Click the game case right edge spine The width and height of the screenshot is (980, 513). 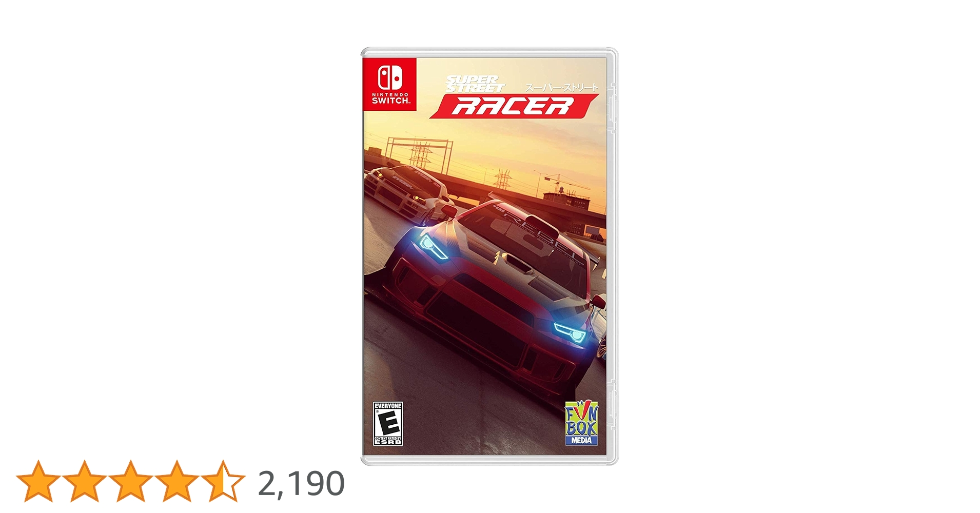612,256
